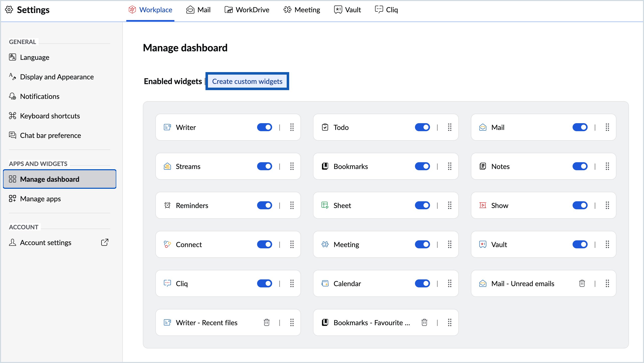Open the WorkDrive settings tab
This screenshot has height=363, width=644.
click(x=247, y=10)
